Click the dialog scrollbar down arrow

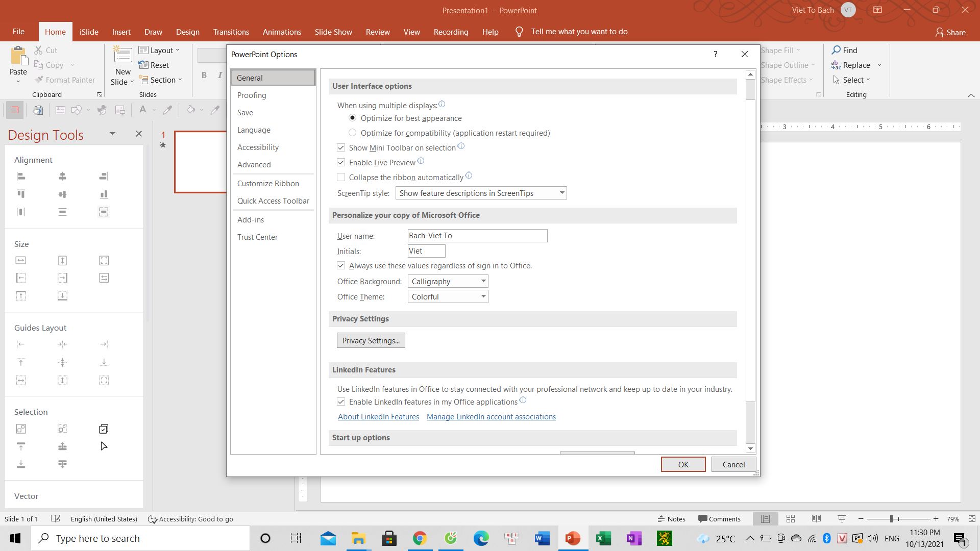pyautogui.click(x=750, y=448)
